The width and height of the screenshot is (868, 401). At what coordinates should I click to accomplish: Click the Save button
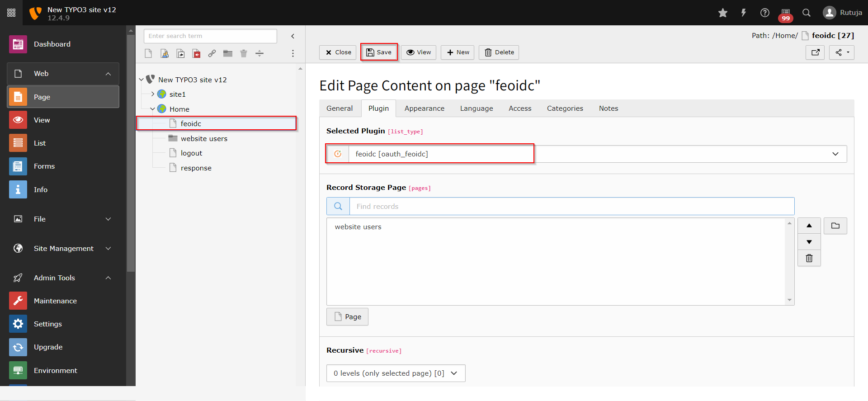379,52
